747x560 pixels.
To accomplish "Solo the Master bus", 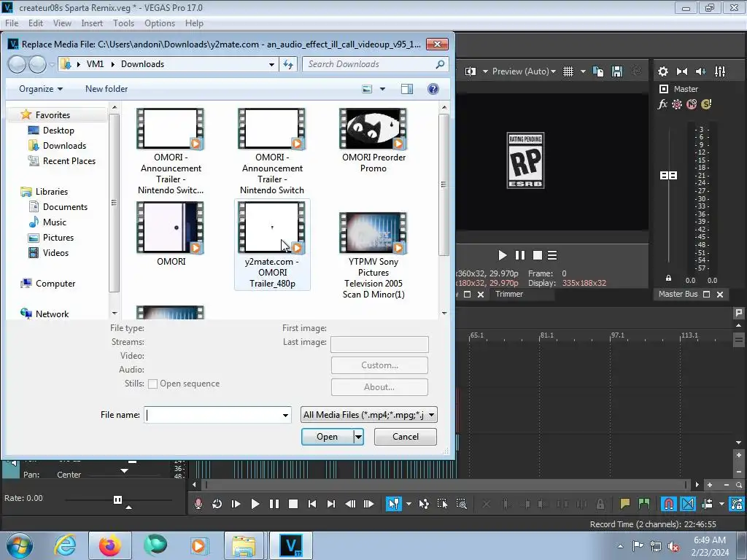I will 706,104.
